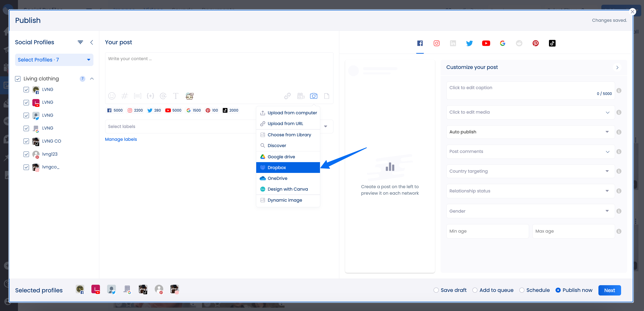Collapse Customize your post panel
This screenshot has width=644, height=311.
tap(617, 68)
